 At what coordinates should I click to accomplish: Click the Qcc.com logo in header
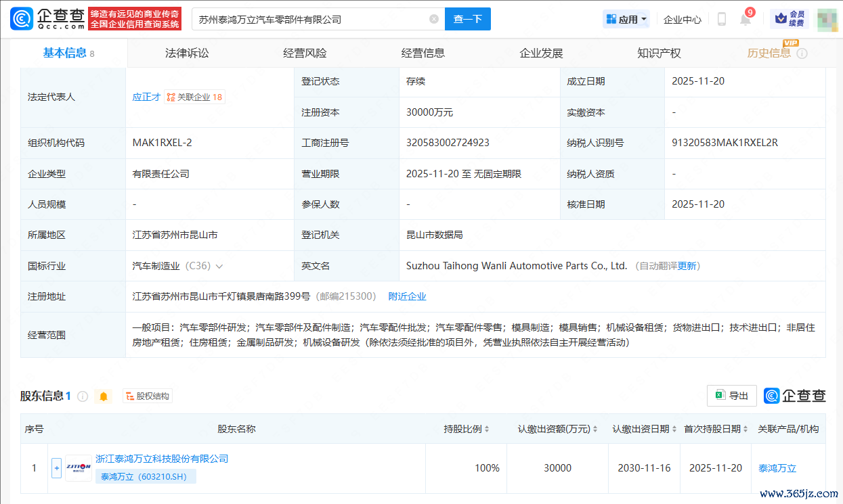[47, 19]
